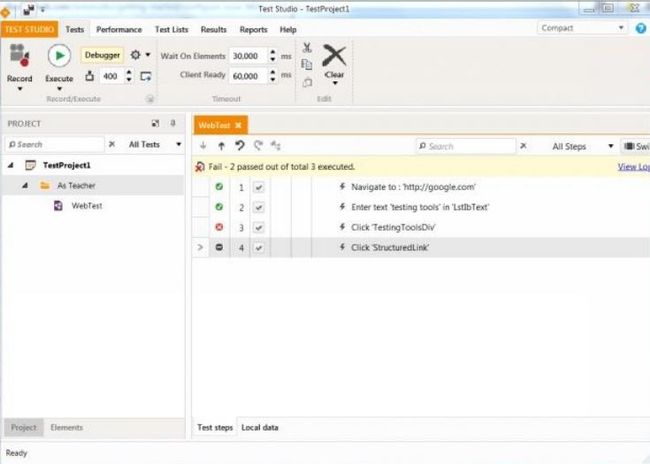Click the red failed icon on step 3

(219, 227)
